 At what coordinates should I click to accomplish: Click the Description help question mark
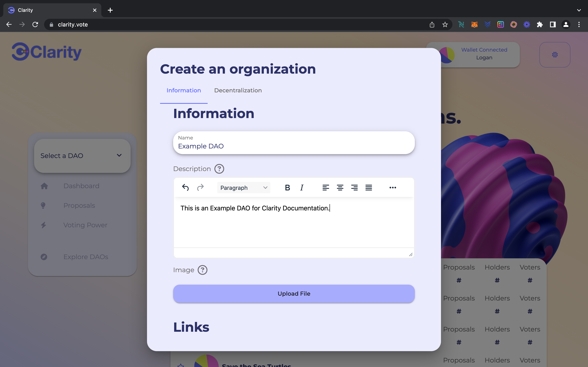(x=219, y=169)
